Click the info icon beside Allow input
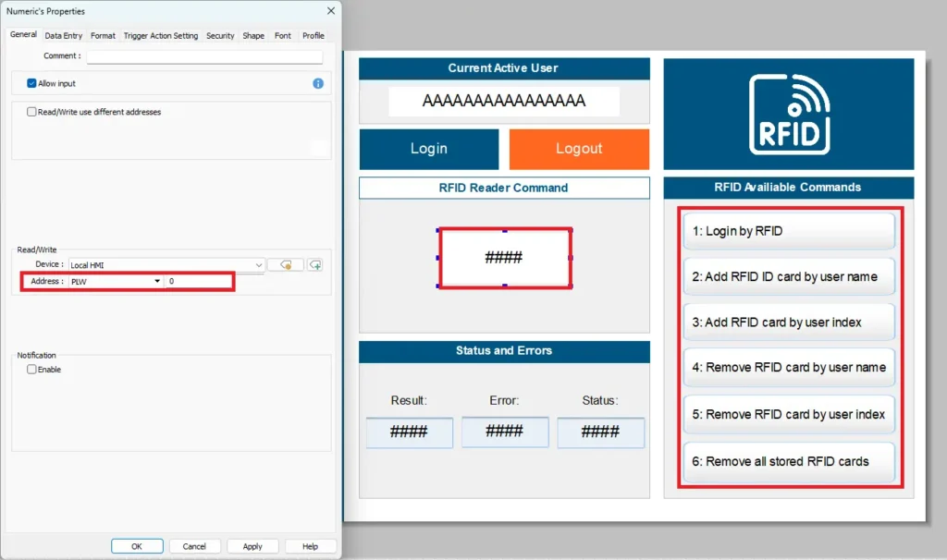The height and width of the screenshot is (560, 947). 317,83
